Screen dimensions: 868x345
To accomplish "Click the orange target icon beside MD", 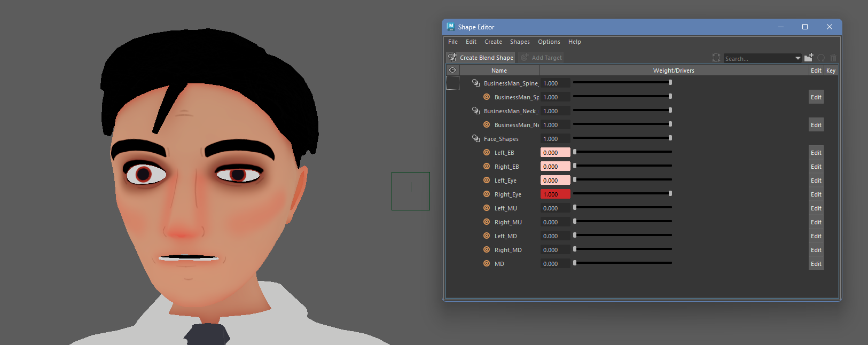I will click(x=487, y=263).
